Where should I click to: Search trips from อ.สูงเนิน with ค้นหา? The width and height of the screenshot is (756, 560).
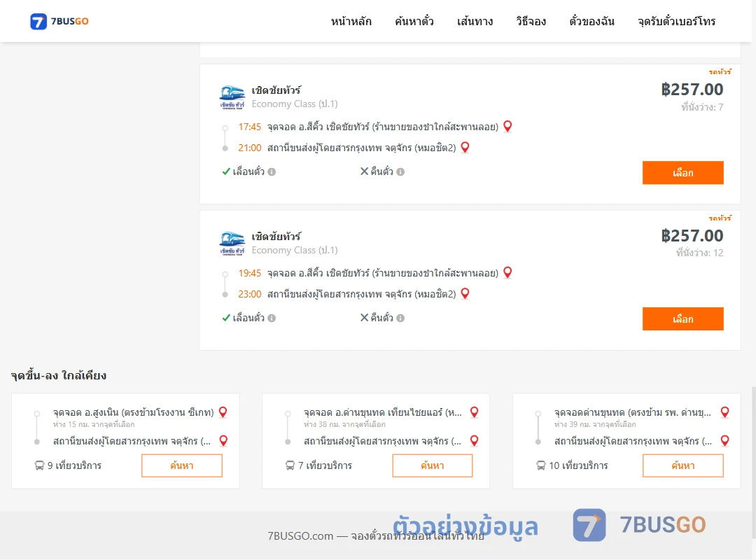tap(182, 465)
